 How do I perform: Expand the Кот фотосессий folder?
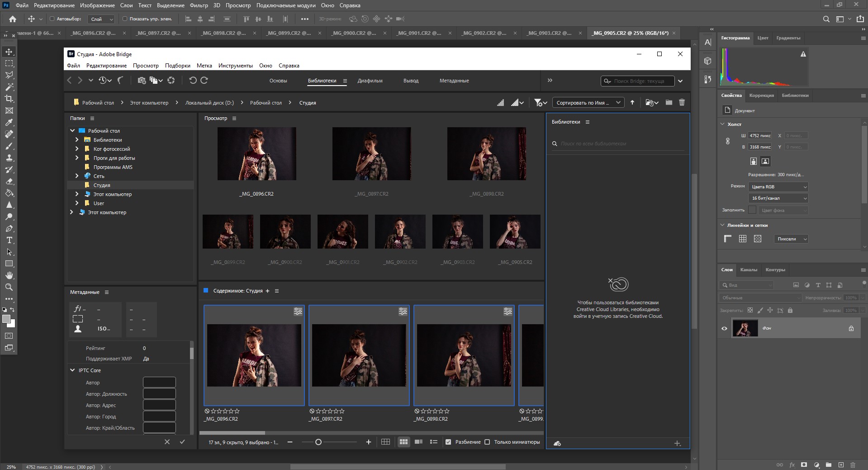[x=77, y=149]
